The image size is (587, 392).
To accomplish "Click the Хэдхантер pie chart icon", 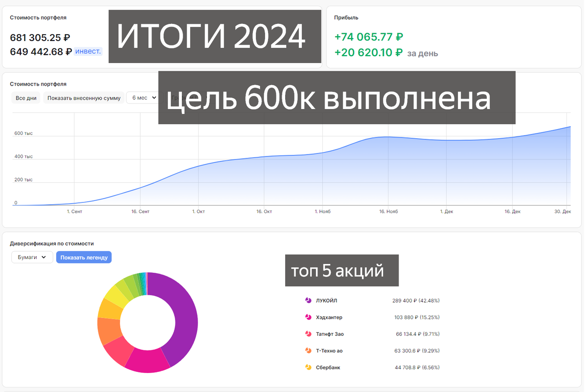I will click(307, 317).
